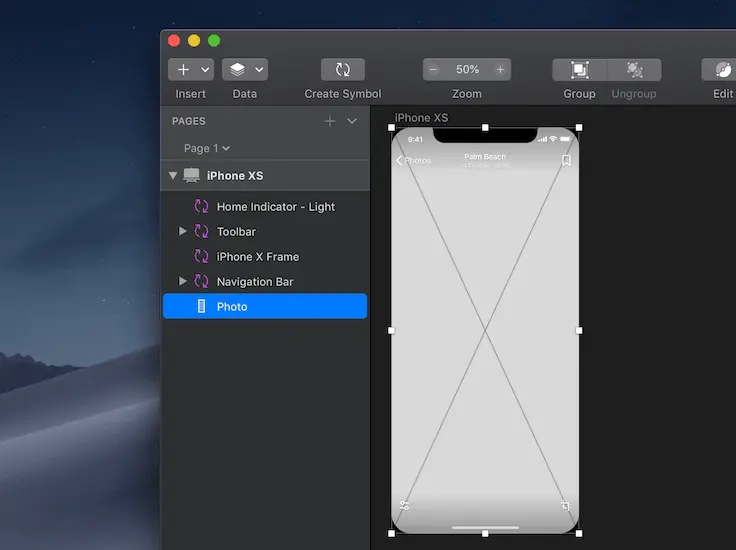
Task: Click the Data layers icon
Action: [237, 69]
